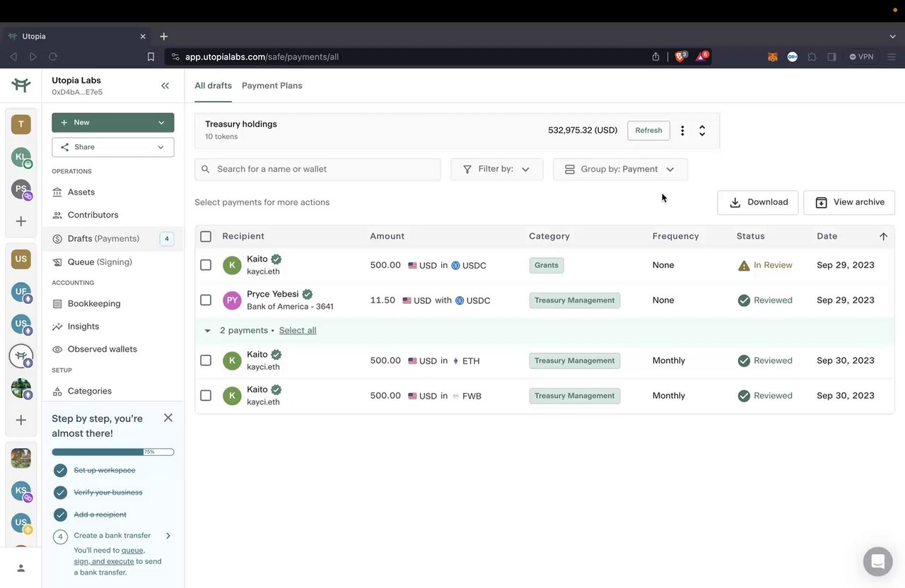
Task: Switch to the UF workspace avatar
Action: 21,291
